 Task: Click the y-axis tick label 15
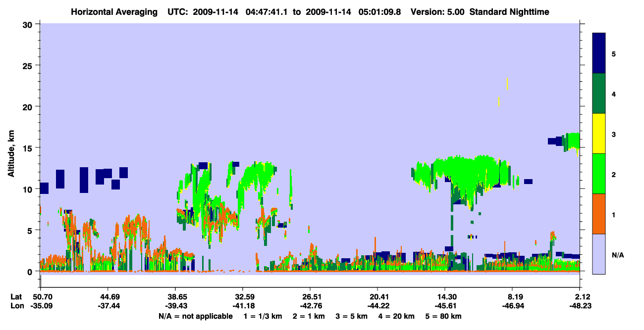tap(29, 147)
